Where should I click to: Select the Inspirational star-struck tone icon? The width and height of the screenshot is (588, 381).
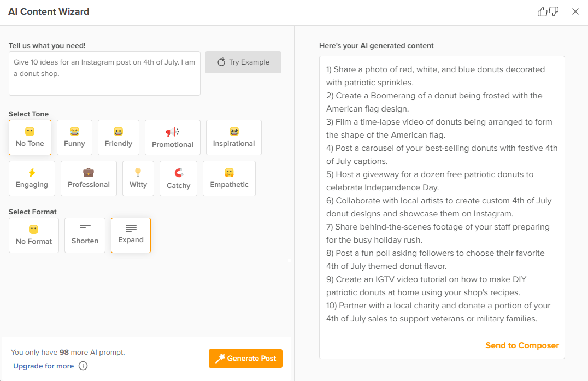233,131
